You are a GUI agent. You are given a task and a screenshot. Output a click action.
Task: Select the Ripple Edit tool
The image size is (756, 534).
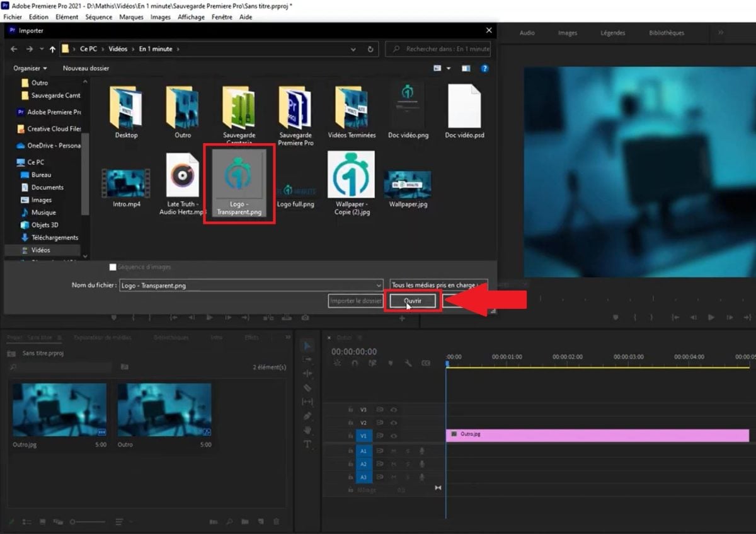point(307,373)
